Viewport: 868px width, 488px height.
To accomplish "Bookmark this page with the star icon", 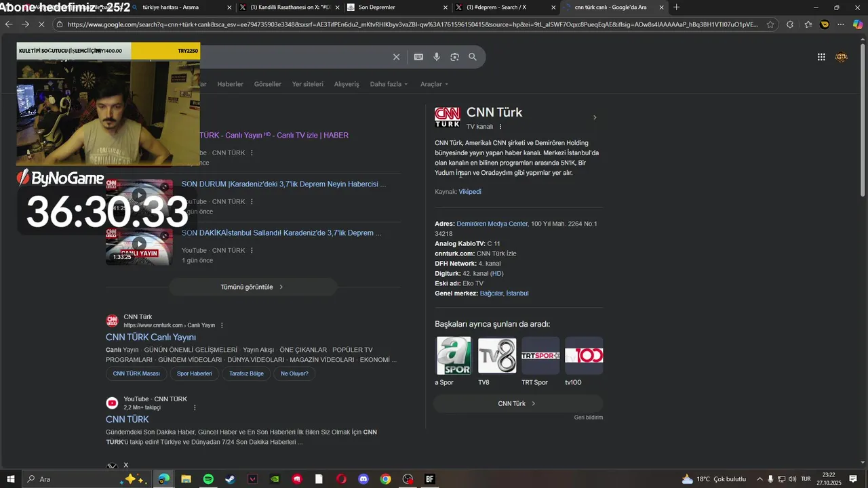I will [x=770, y=24].
